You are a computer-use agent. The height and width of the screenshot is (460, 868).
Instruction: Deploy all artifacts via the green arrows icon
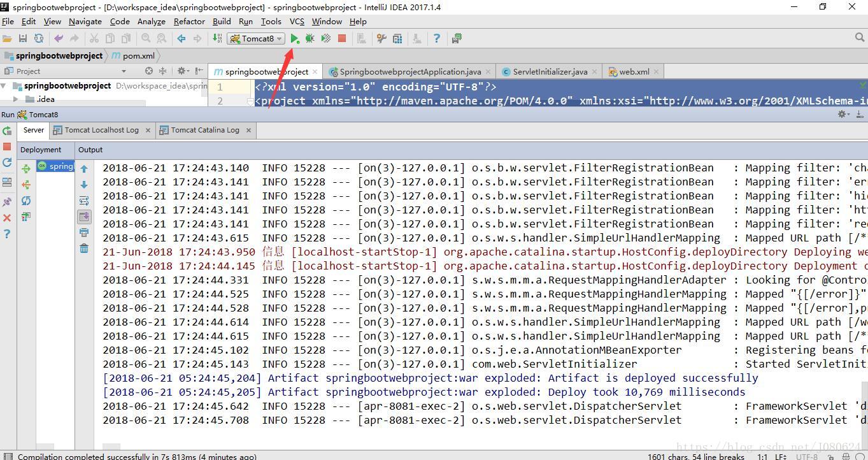click(x=26, y=169)
